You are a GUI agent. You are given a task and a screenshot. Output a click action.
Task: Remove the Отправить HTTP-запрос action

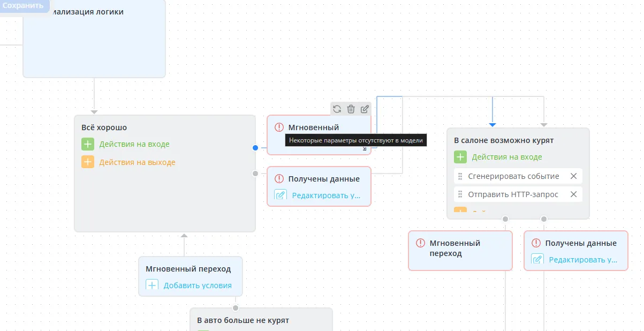point(573,194)
